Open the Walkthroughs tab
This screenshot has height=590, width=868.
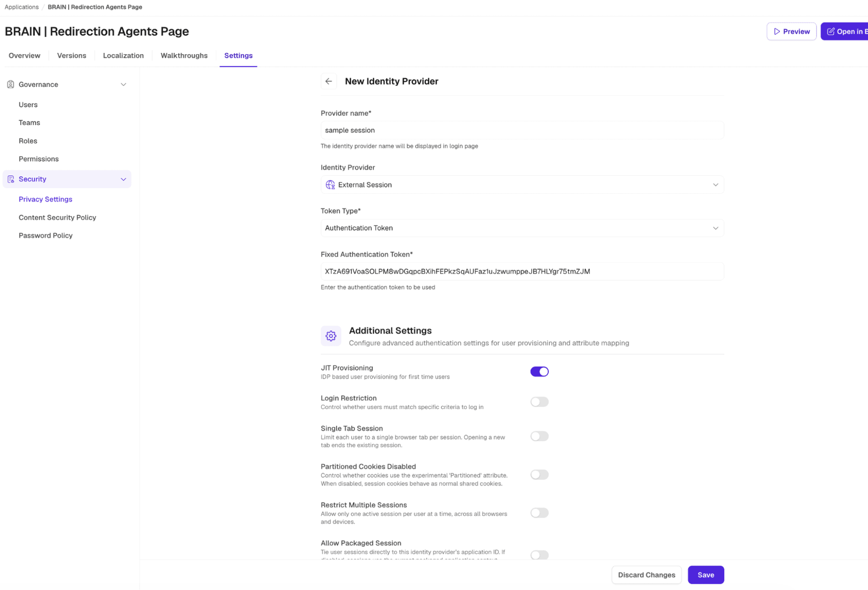click(x=184, y=56)
